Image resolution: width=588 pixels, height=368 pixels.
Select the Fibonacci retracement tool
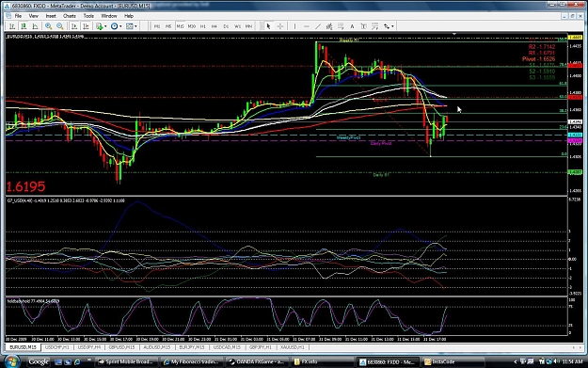341,26
